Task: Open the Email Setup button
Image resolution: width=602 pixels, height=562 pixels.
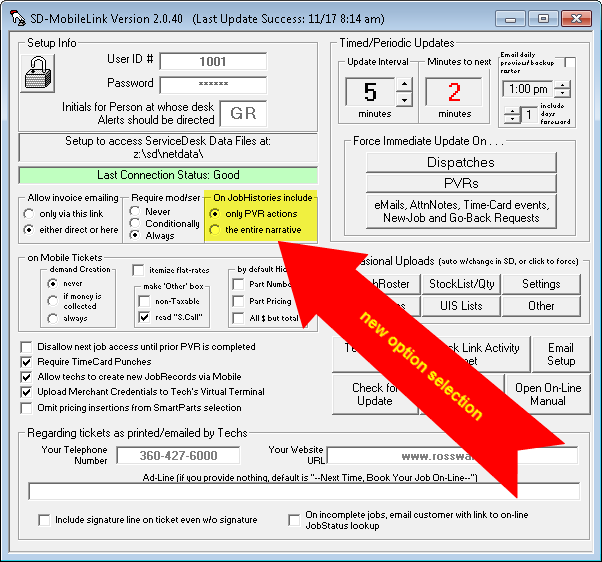Action: (560, 354)
